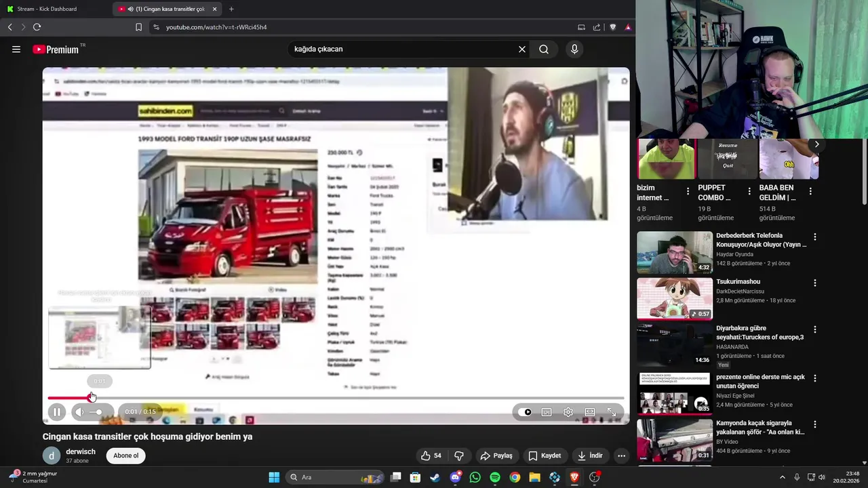This screenshot has height=488, width=868.
Task: Close the YouTube browser tab
Action: click(x=215, y=9)
